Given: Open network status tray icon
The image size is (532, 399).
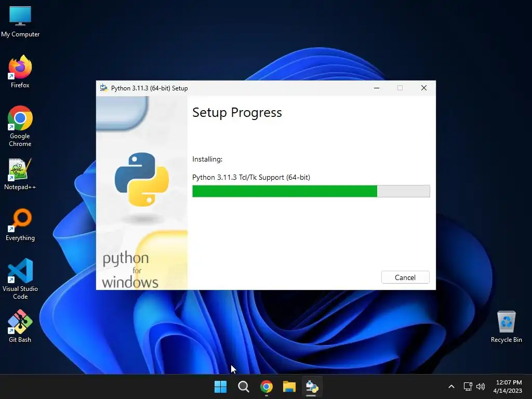Looking at the screenshot, I should (x=468, y=387).
